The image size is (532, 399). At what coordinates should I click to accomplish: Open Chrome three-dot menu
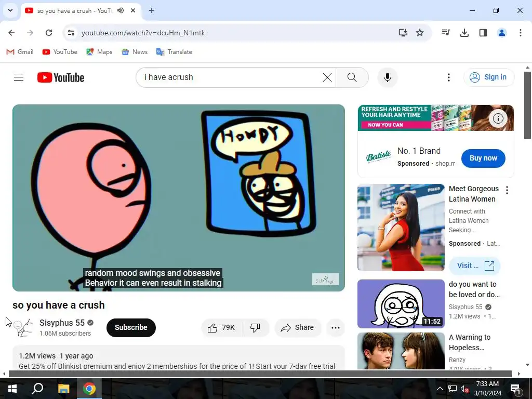tap(520, 33)
